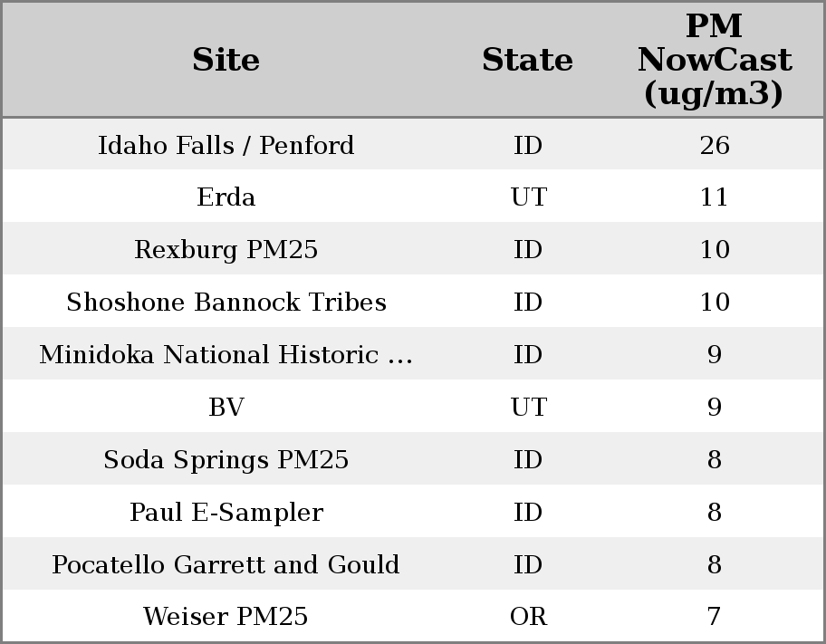Image resolution: width=826 pixels, height=644 pixels.
Task: Click the UT state cell for BV
Action: (528, 408)
